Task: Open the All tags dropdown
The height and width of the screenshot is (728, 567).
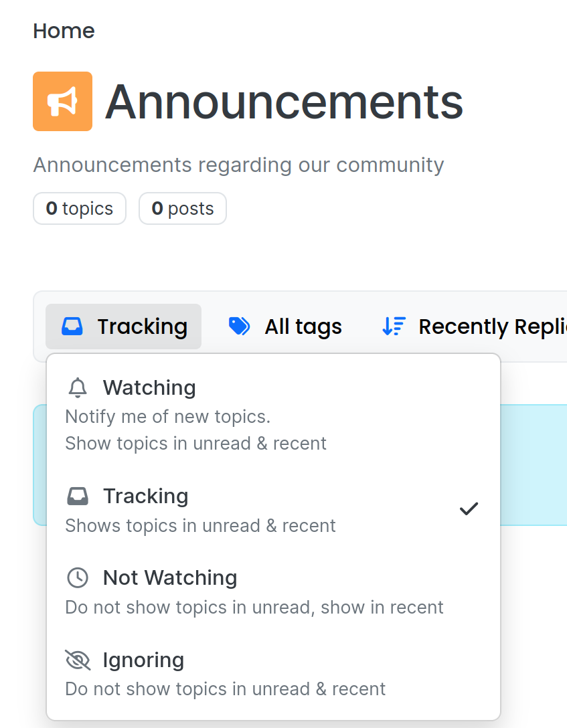Action: (x=285, y=327)
